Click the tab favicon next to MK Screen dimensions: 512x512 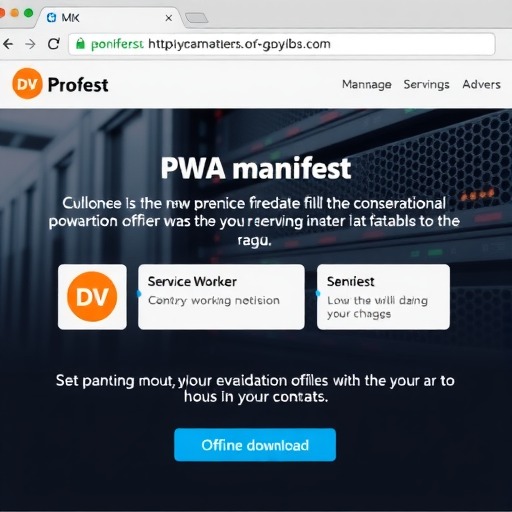click(x=52, y=17)
